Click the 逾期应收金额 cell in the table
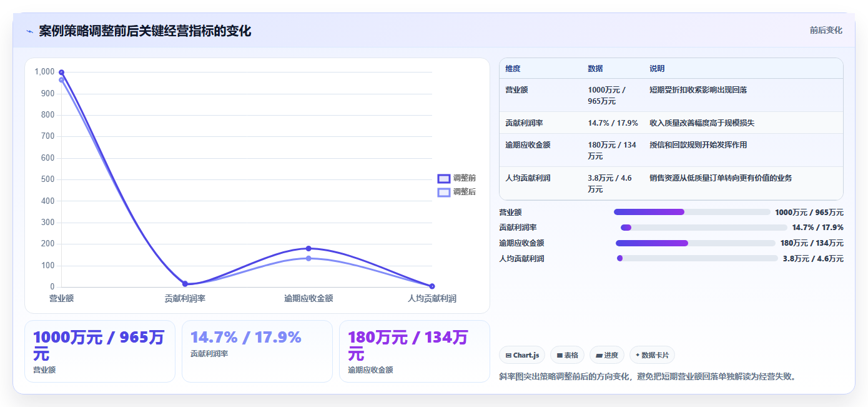This screenshot has width=868, height=407. pos(540,150)
